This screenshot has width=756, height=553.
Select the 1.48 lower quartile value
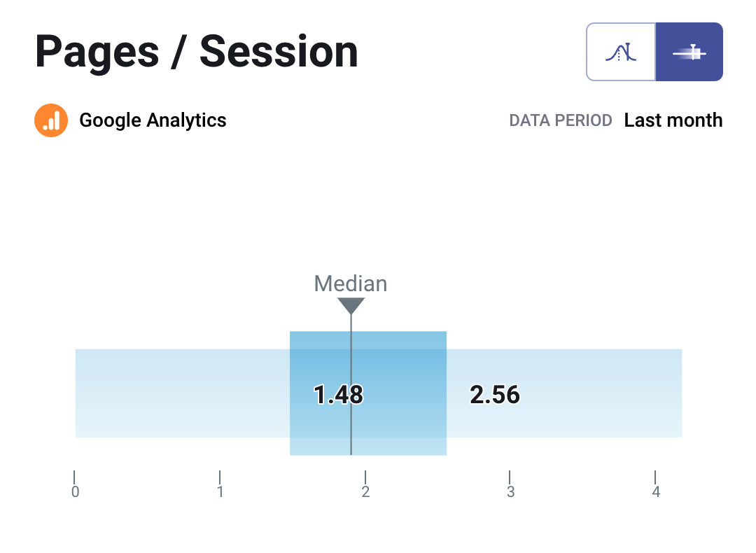[x=338, y=395]
